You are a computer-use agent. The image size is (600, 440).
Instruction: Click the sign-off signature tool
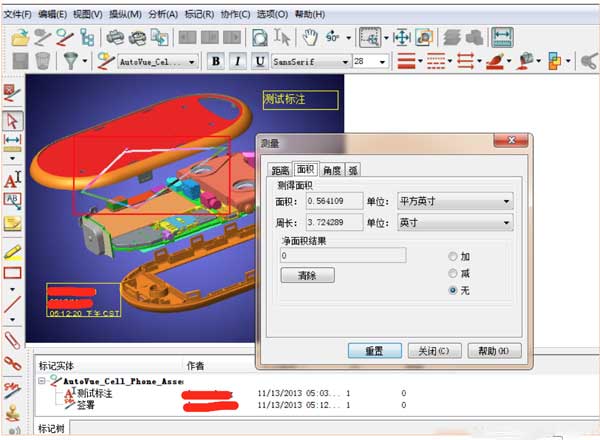coord(12,389)
